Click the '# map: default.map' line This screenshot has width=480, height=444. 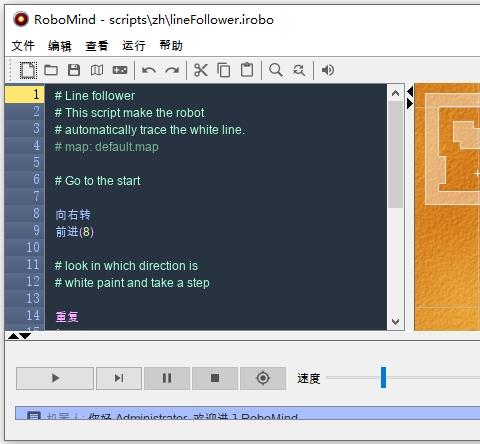click(x=107, y=147)
